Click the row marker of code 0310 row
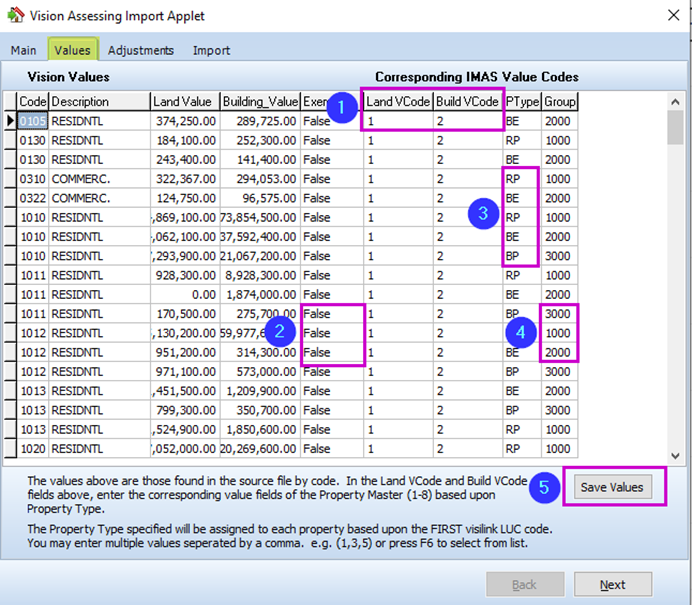 [10, 179]
